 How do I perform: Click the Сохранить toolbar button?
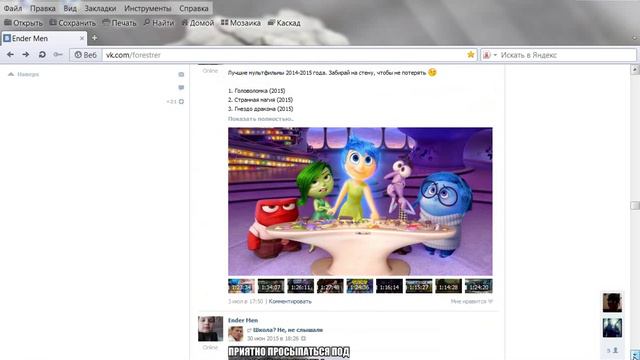73,23
